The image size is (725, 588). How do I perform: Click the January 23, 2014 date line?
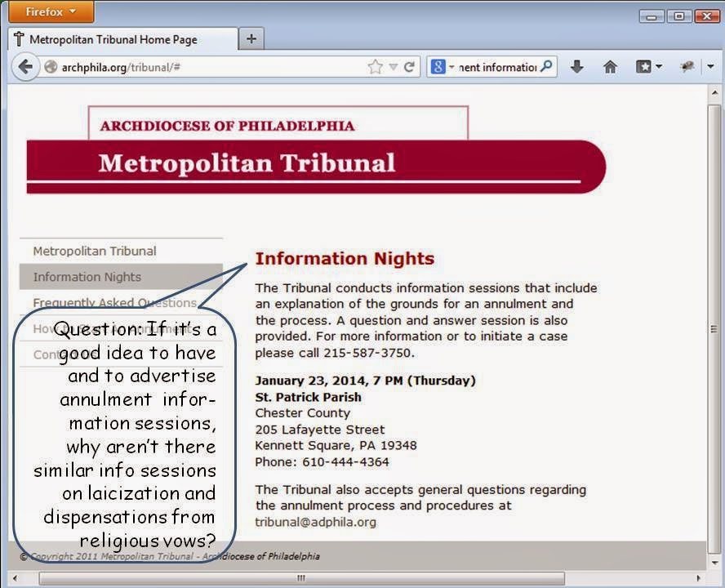365,381
